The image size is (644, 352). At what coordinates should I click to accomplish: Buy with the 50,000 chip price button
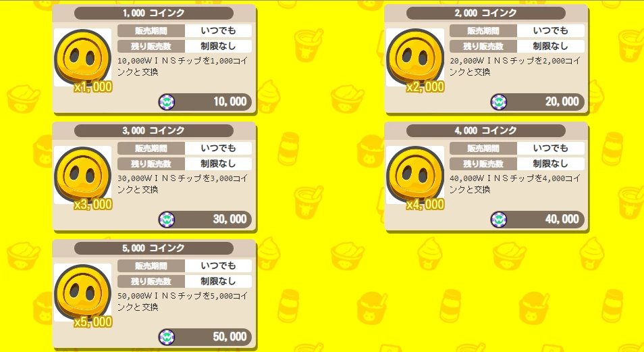205,337
